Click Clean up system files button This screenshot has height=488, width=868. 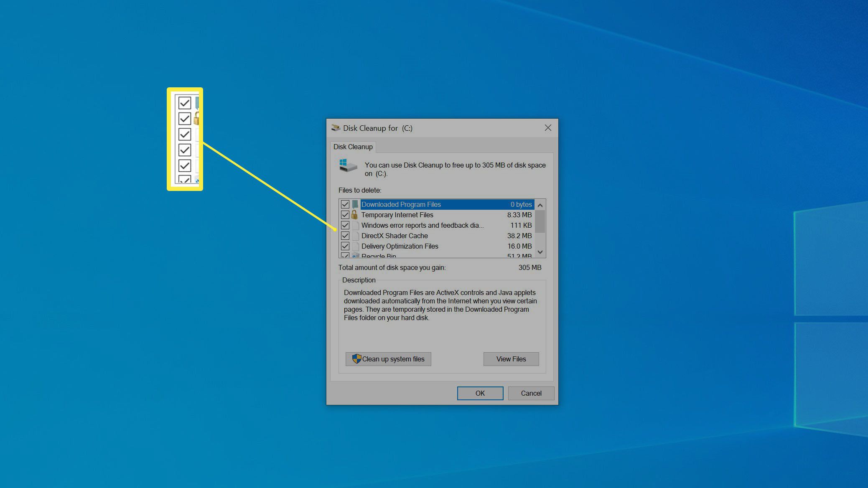coord(388,359)
